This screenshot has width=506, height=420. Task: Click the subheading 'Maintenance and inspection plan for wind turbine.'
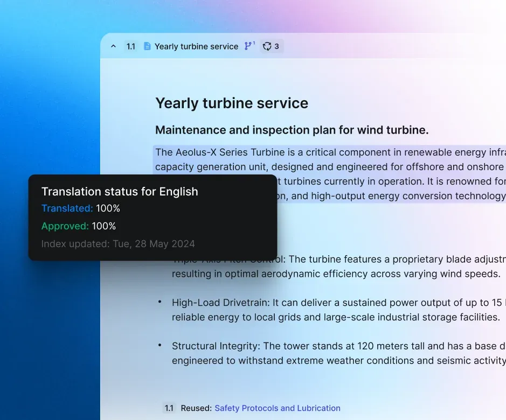292,130
